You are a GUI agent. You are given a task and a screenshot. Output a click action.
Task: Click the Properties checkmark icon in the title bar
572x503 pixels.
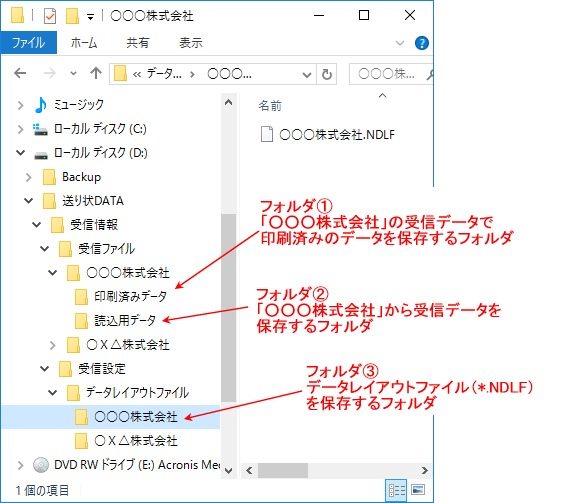click(x=50, y=16)
